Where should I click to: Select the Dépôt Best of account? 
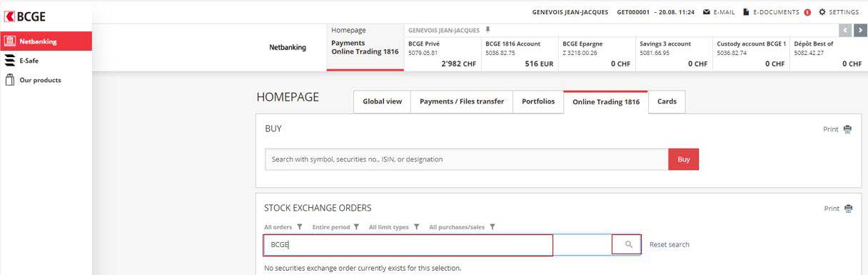pyautogui.click(x=829, y=54)
